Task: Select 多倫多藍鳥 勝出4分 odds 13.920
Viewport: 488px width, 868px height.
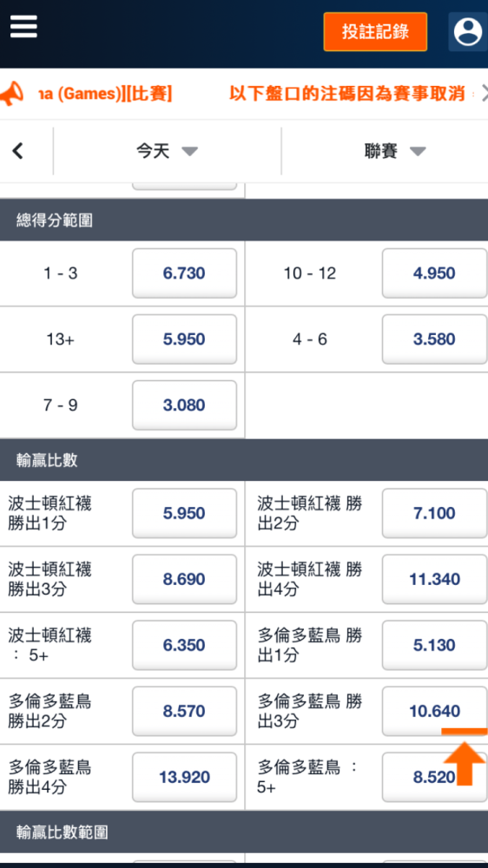Action: tap(184, 777)
